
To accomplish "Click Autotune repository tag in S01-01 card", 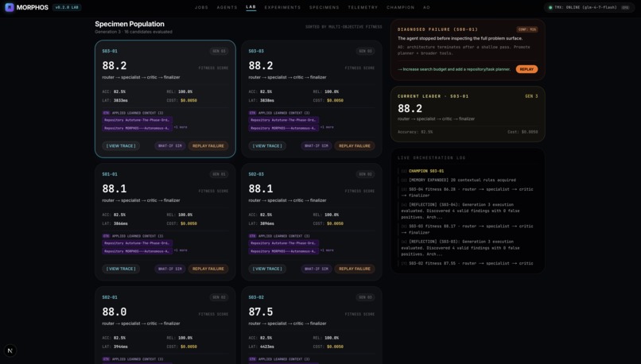I will pyautogui.click(x=137, y=243).
